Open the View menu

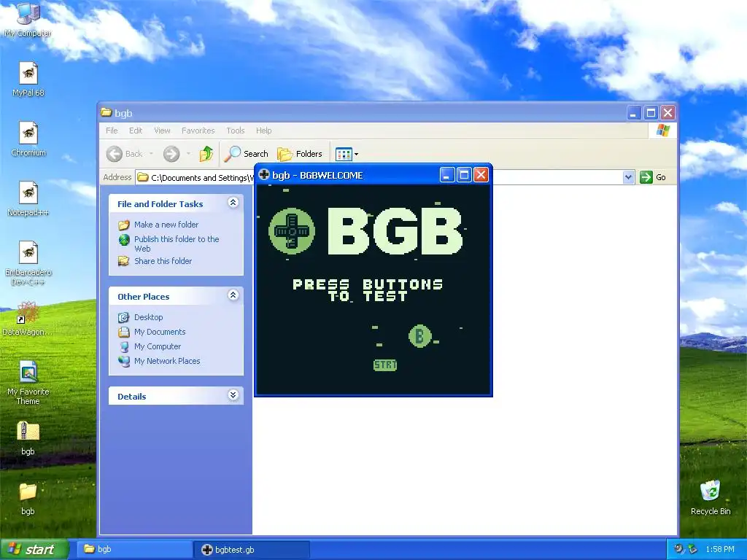click(162, 131)
